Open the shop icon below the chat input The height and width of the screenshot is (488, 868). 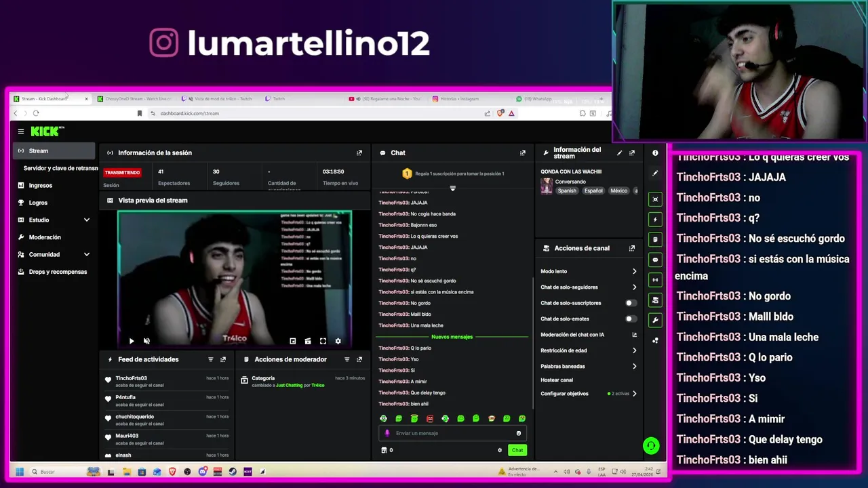pyautogui.click(x=384, y=450)
